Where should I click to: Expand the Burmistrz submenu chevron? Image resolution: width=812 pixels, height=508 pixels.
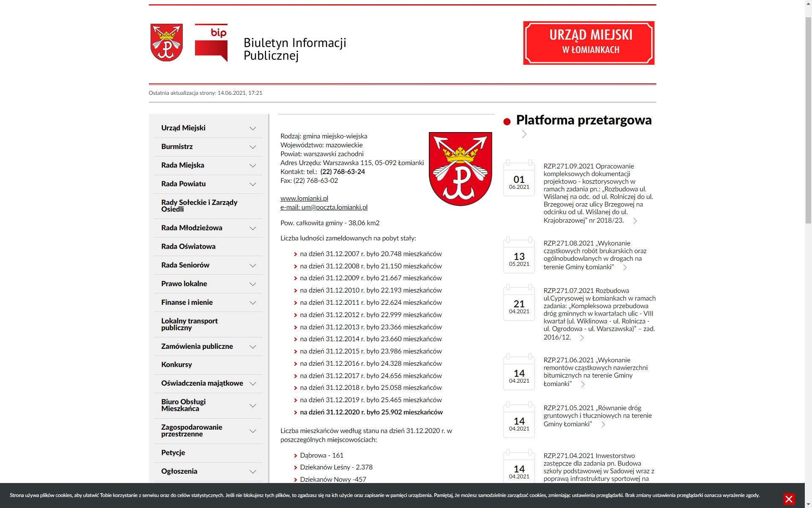pos(253,147)
